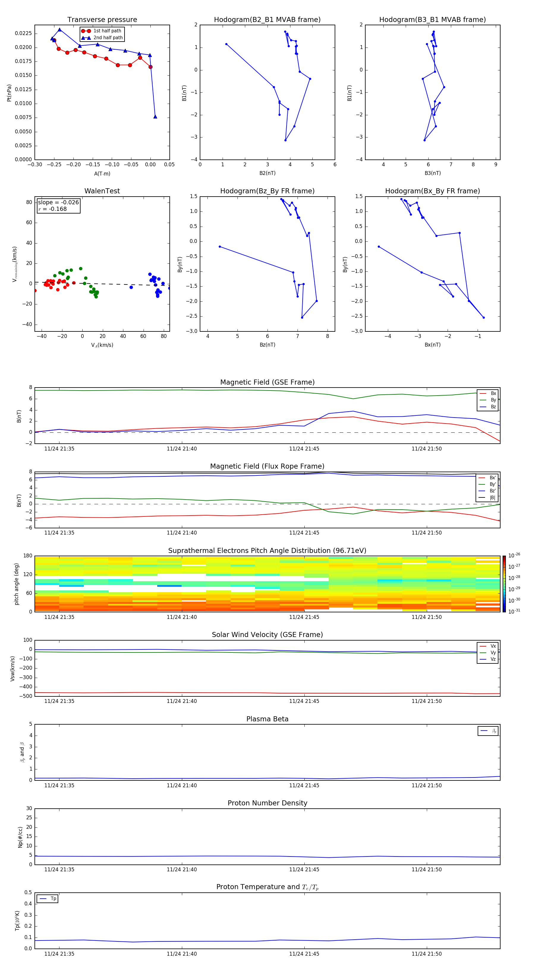Select By' in the Flux Rope legend
The height and width of the screenshot is (980, 535).
pos(487,484)
